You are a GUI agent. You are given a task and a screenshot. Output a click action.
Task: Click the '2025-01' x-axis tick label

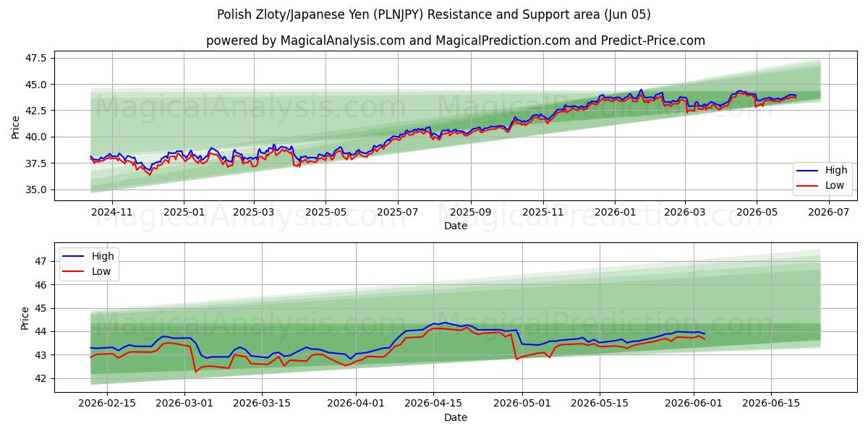184,211
